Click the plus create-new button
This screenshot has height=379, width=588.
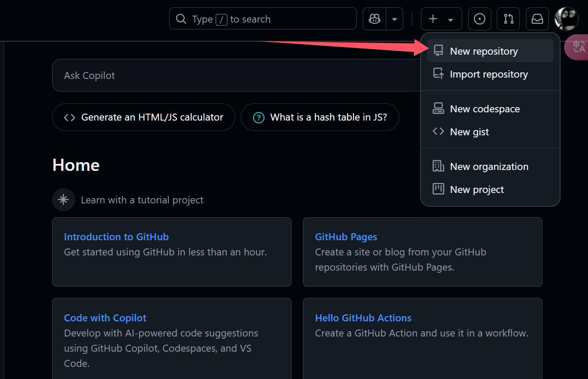(x=441, y=19)
